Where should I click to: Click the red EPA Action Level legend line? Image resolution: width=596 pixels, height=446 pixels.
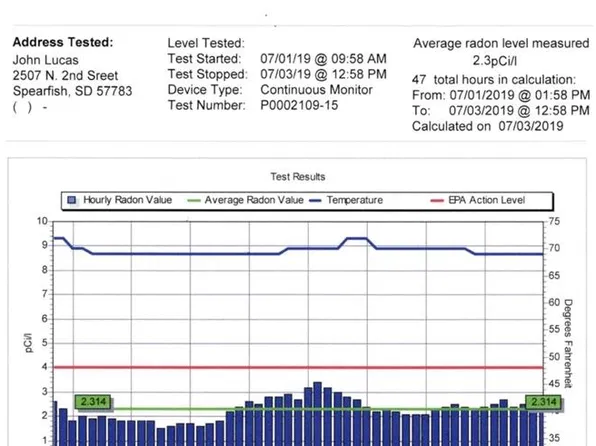[437, 200]
